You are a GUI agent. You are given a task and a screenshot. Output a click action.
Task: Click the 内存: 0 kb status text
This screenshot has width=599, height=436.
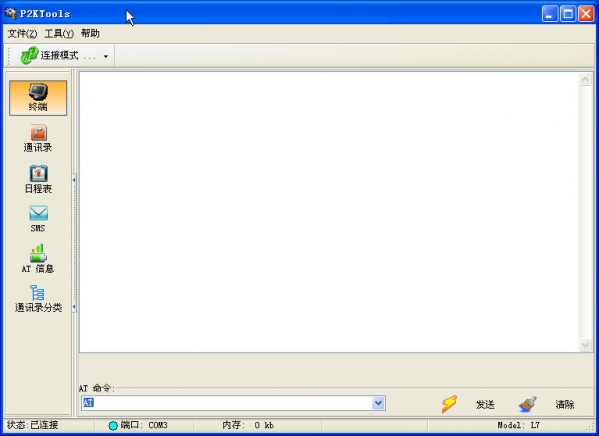(x=248, y=425)
